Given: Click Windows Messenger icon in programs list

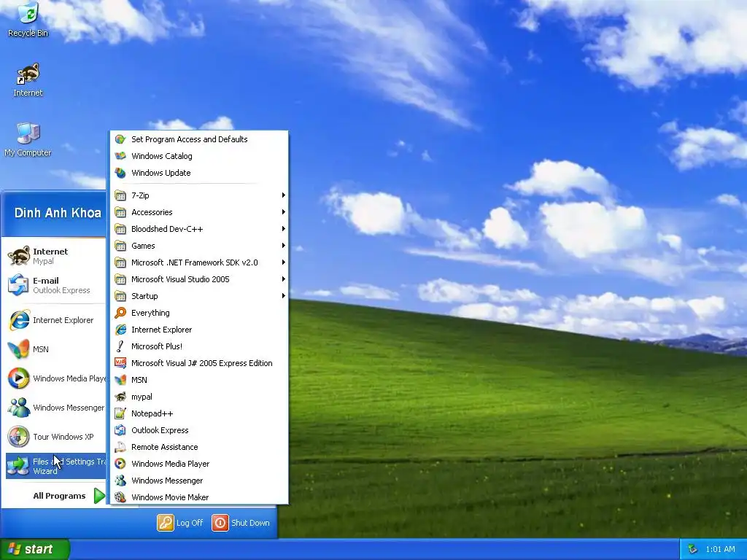Looking at the screenshot, I should click(x=120, y=480).
